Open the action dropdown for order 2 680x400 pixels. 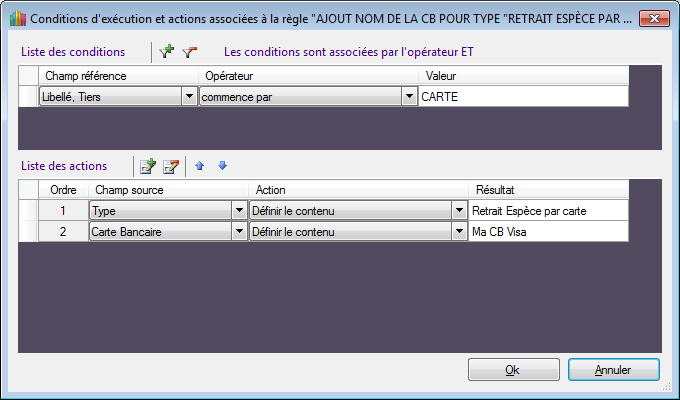(459, 231)
